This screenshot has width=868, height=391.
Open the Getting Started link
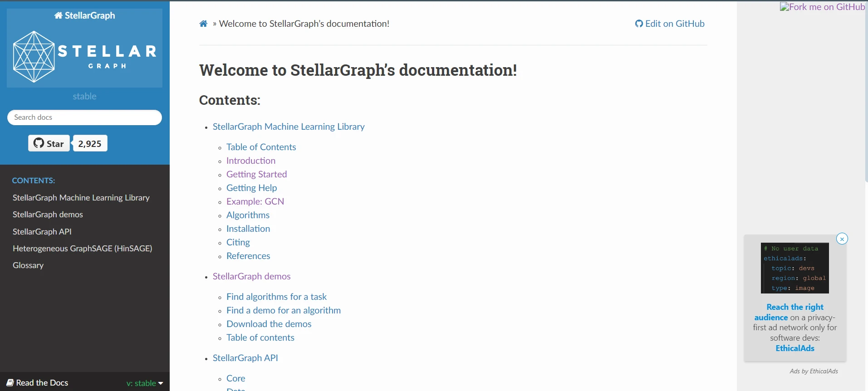click(256, 174)
